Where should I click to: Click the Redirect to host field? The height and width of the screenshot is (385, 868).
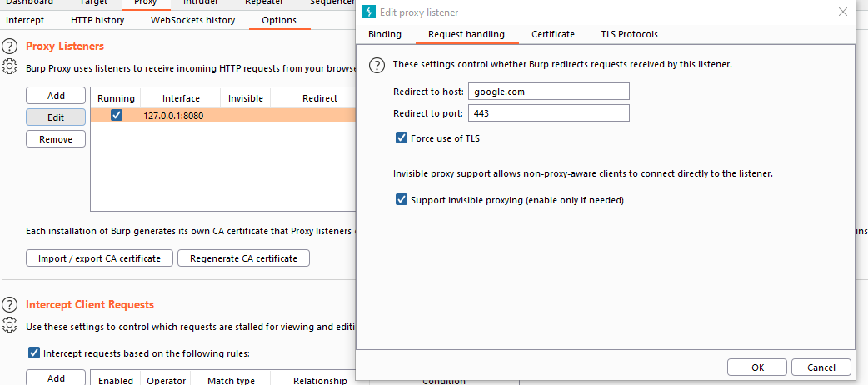click(549, 92)
